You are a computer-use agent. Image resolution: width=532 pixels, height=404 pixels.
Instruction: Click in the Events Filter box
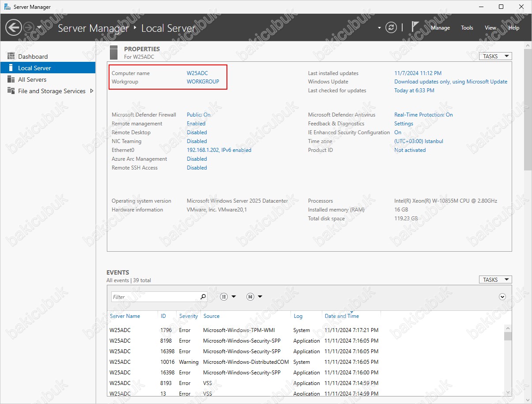155,297
